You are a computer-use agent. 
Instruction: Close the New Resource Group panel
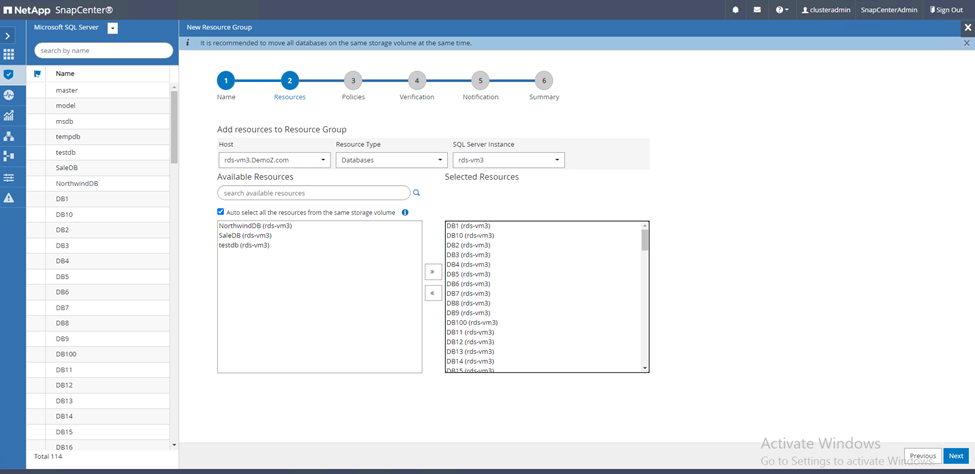967,28
